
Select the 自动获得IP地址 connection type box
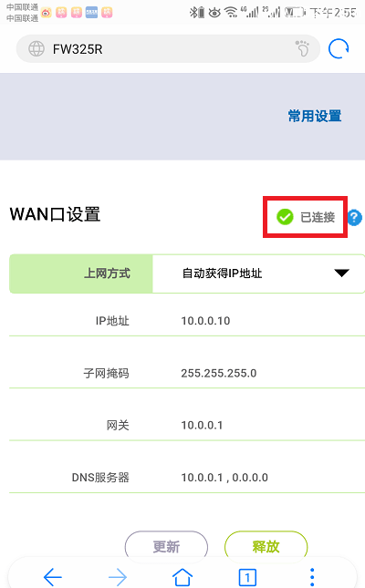click(259, 273)
